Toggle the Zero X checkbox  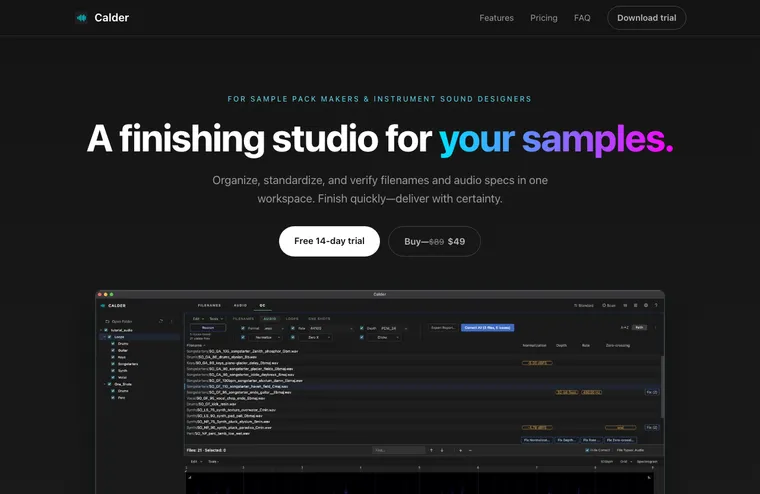coord(293,337)
